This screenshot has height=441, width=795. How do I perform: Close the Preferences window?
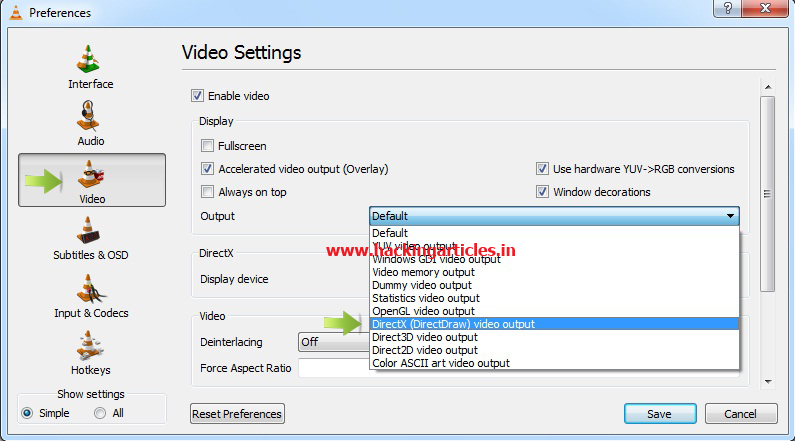[x=765, y=8]
